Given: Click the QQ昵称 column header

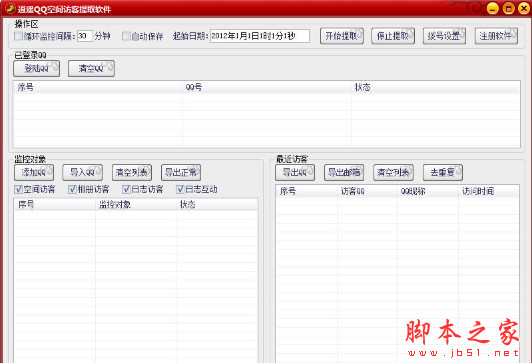Looking at the screenshot, I should tap(428, 191).
